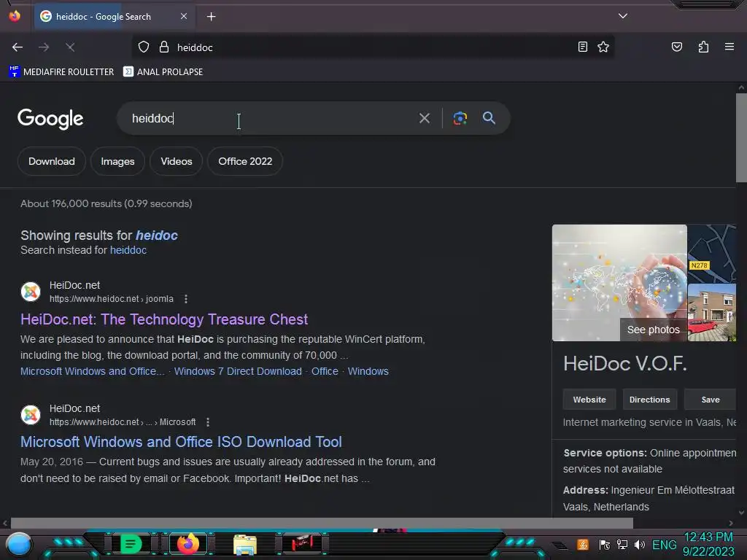Click the horizontal page scrollbar
747x560 pixels.
(322, 523)
